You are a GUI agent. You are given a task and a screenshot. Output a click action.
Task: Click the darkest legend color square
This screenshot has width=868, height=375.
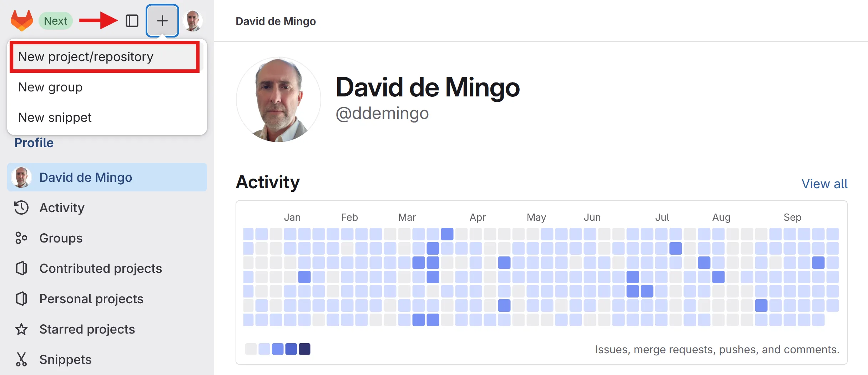304,349
